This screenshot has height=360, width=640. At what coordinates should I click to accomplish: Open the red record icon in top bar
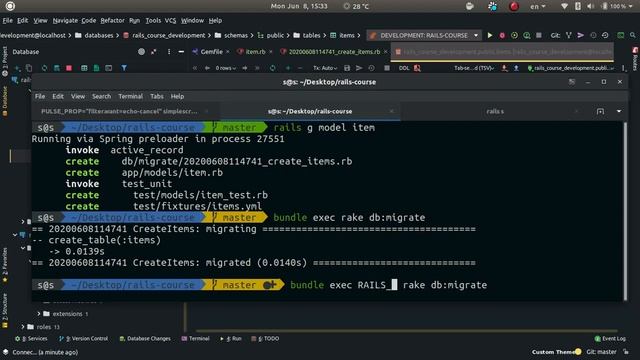pyautogui.click(x=514, y=6)
